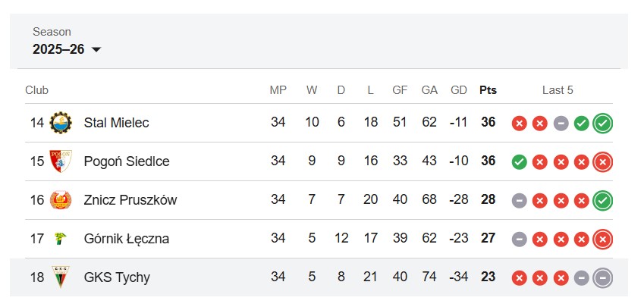644x307 pixels.
Task: Open the Stal Mielec team link
Action: [116, 122]
